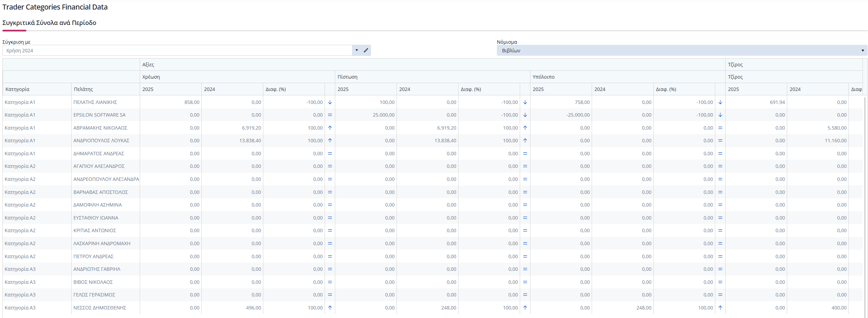Click Υπόλοιπο equals icon for ΑΝΔΡΙΩΤΗΣ ΓΑΒΡΙΗΛ
Screen dimensions: 868x318
pyautogui.click(x=720, y=269)
